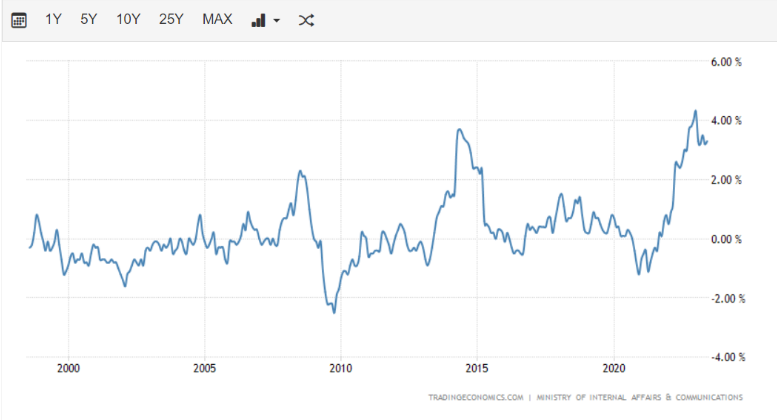Open the calendar date range picker
The width and height of the screenshot is (777, 420).
point(18,20)
